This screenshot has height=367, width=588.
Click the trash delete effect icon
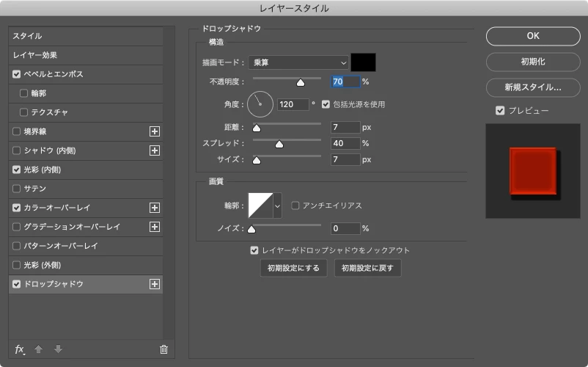tap(164, 349)
